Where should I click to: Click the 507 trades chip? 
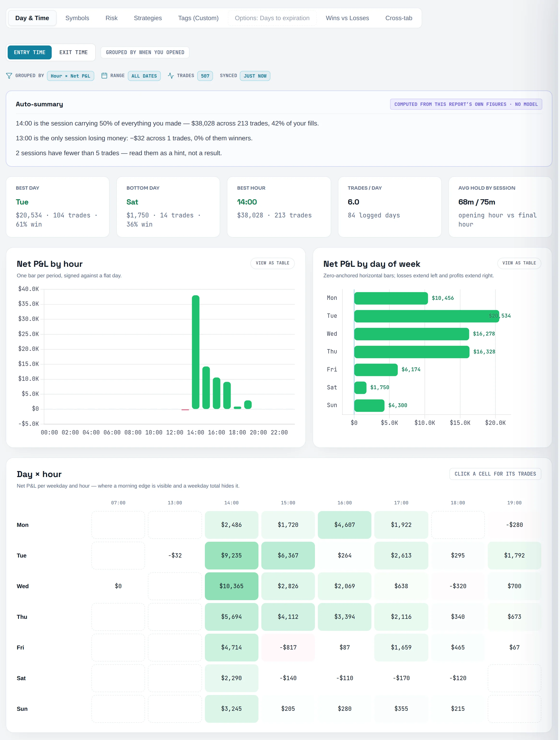pyautogui.click(x=205, y=76)
